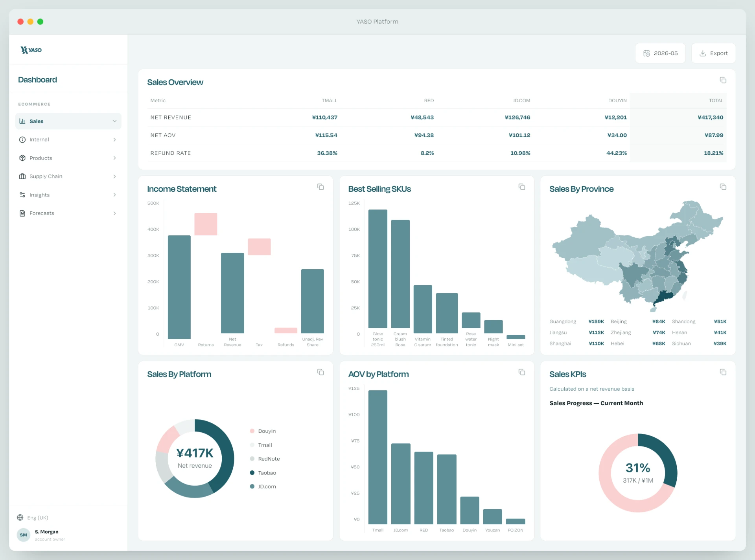Toggle the JD.com legend entry
The image size is (755, 560).
pos(263,487)
